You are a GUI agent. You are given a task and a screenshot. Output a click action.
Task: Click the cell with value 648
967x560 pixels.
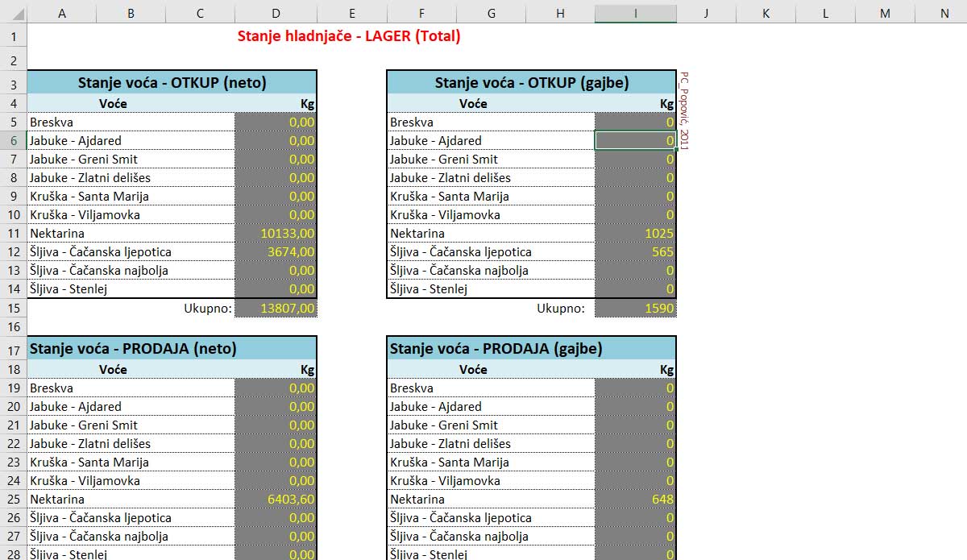coord(636,500)
